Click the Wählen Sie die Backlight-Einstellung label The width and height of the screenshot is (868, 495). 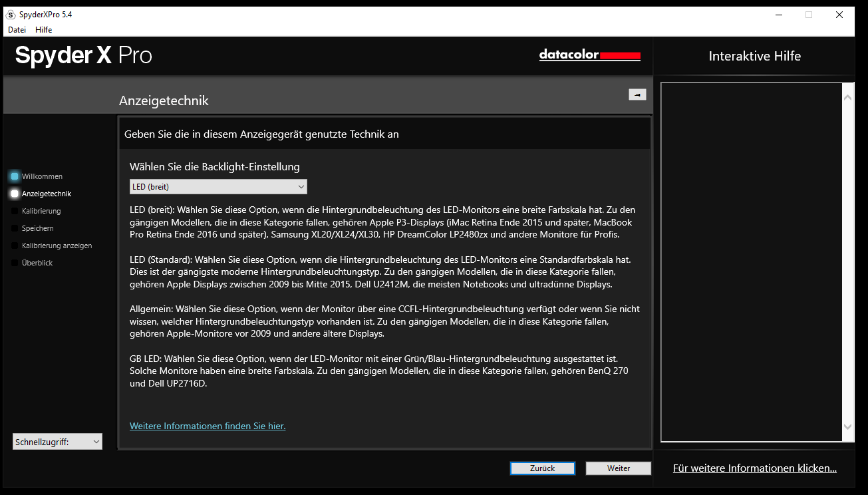click(x=215, y=167)
